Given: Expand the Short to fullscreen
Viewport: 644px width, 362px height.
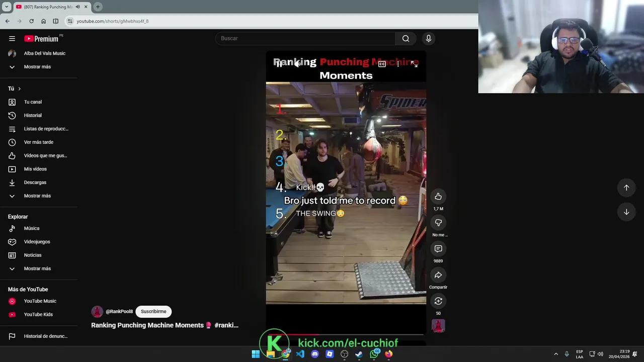Looking at the screenshot, I should coord(414,64).
